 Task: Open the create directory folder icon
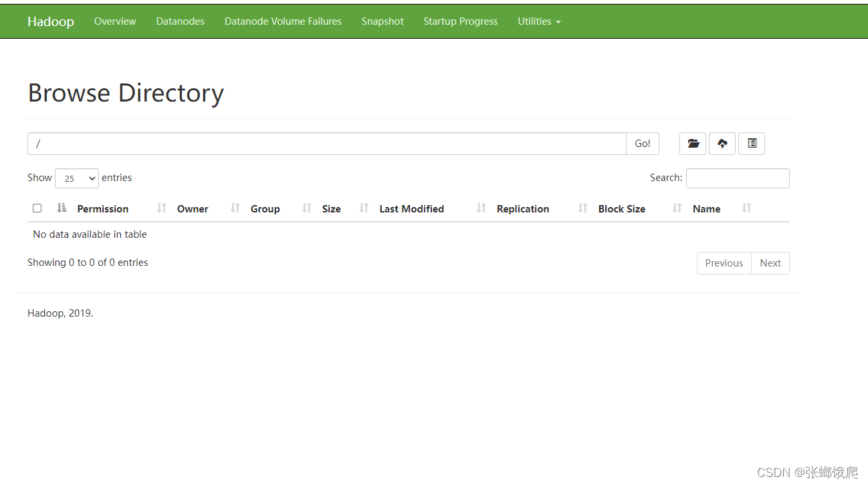tap(693, 144)
